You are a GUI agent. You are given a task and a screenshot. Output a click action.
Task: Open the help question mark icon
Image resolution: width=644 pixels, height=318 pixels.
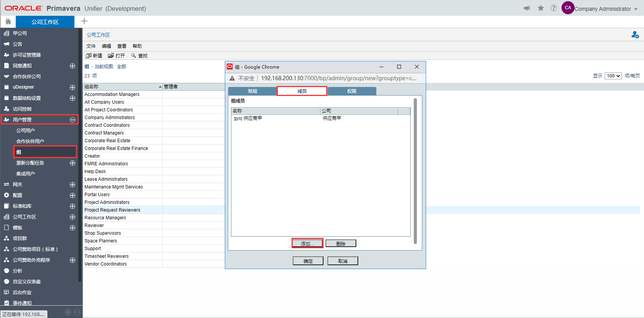coord(554,8)
